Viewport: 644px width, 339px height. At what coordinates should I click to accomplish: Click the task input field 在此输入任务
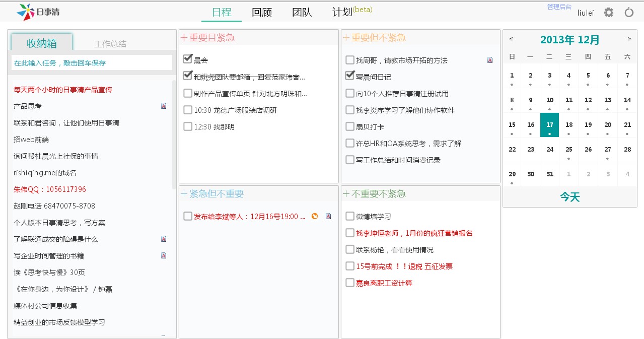pos(92,63)
